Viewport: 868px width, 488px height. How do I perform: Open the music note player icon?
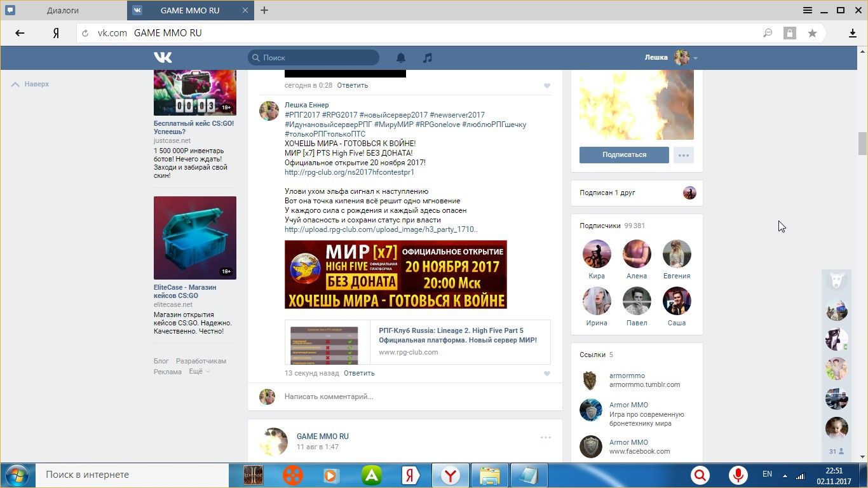[x=428, y=58]
